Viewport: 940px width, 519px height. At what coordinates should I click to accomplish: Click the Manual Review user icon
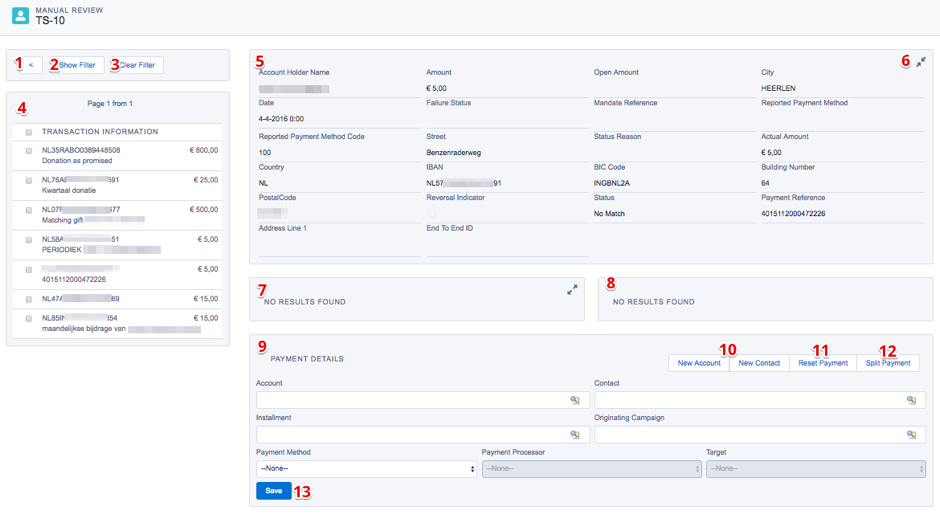click(20, 15)
